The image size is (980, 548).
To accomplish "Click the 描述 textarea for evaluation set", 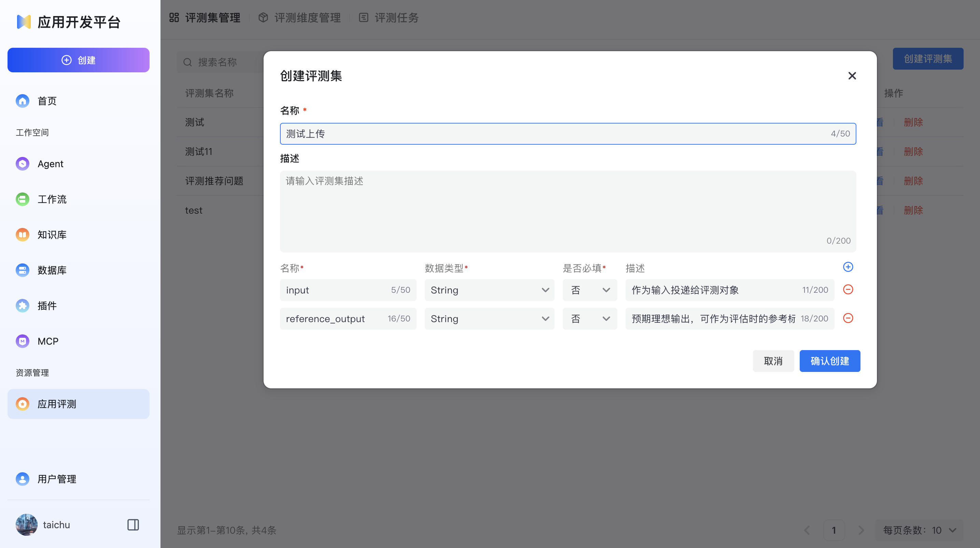I will [x=568, y=211].
